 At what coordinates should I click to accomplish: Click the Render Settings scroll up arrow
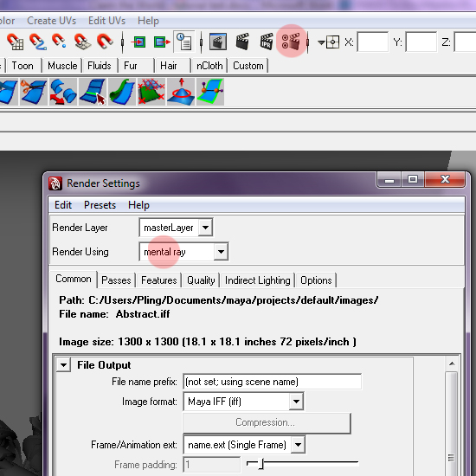(x=452, y=363)
